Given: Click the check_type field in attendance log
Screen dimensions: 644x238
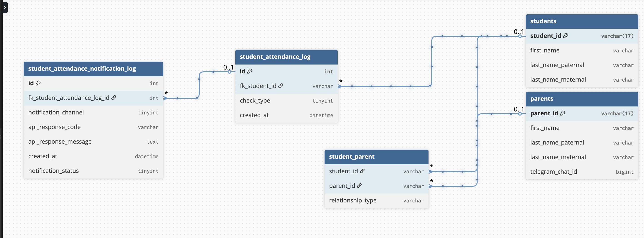Looking at the screenshot, I should tap(286, 101).
